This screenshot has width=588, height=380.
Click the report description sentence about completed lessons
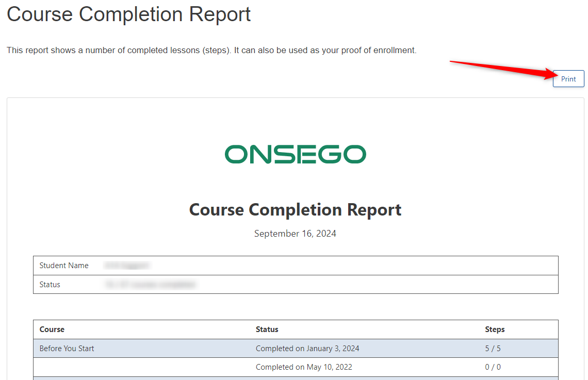pyautogui.click(x=211, y=50)
